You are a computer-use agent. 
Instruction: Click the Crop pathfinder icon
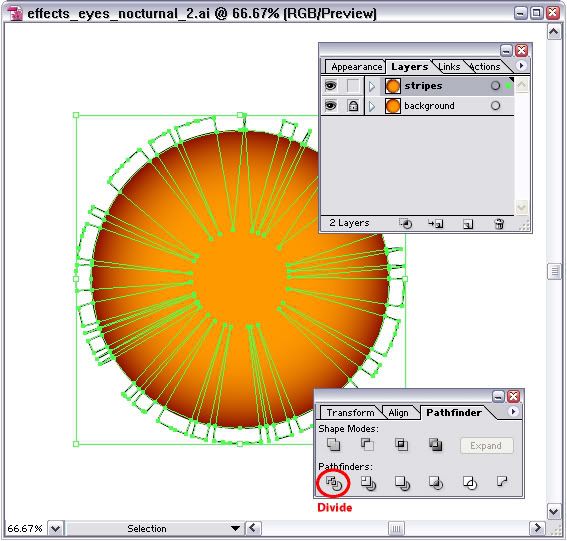point(436,483)
